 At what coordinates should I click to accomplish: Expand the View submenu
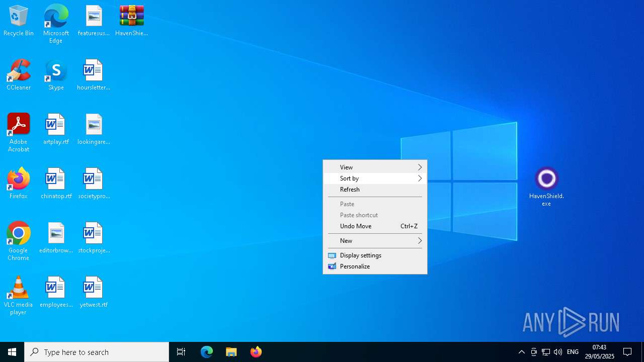point(375,167)
